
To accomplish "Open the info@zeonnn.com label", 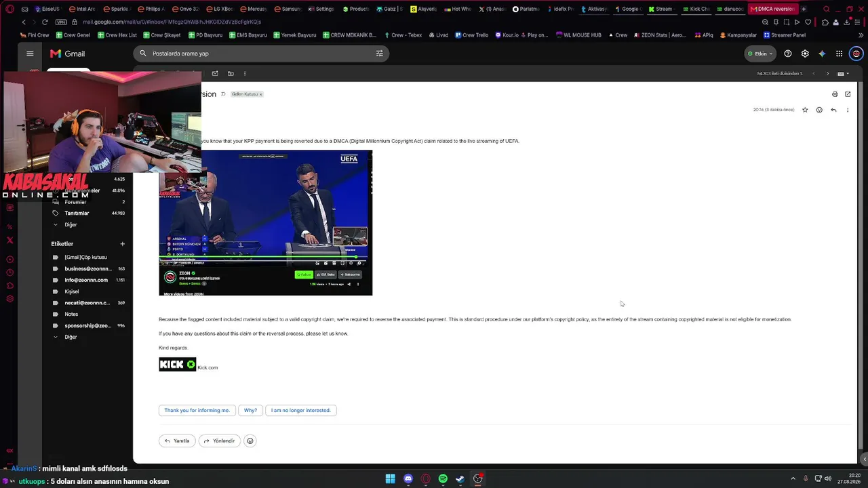I will click(x=88, y=280).
